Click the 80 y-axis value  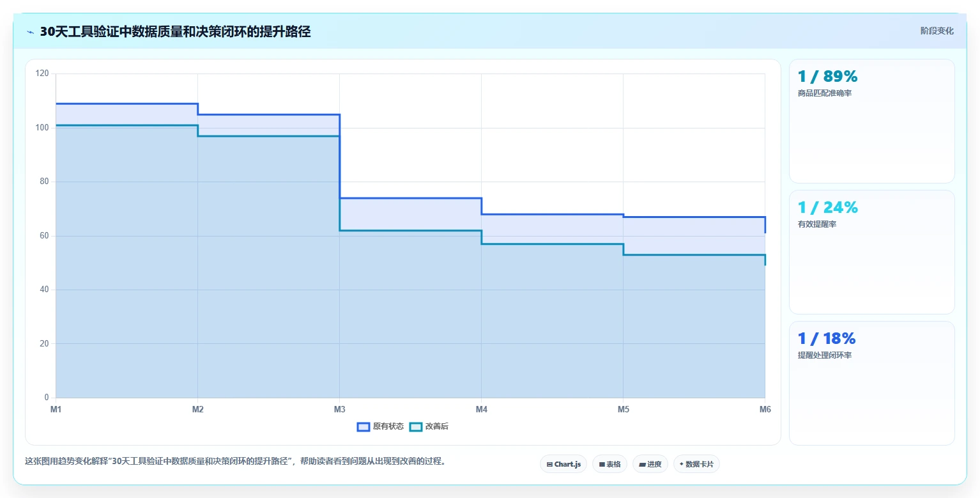pyautogui.click(x=44, y=182)
